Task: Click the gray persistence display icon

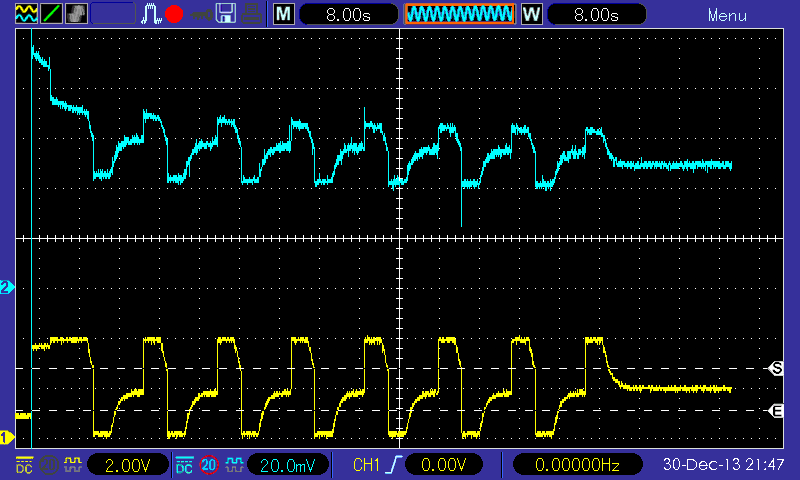Action: point(76,14)
